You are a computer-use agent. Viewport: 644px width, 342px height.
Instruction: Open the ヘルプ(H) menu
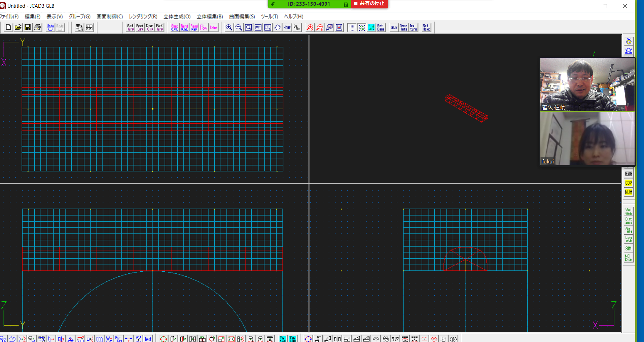coord(293,16)
